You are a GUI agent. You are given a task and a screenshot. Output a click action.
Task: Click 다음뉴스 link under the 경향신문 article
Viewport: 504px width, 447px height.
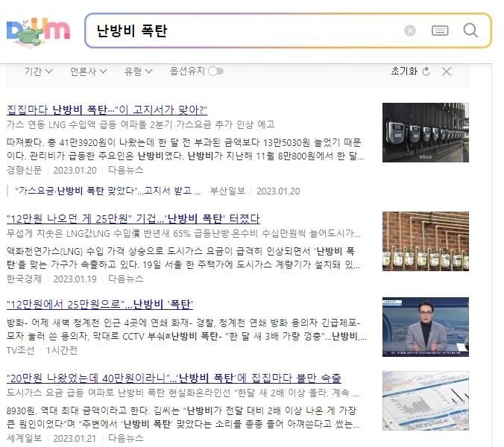(x=126, y=170)
